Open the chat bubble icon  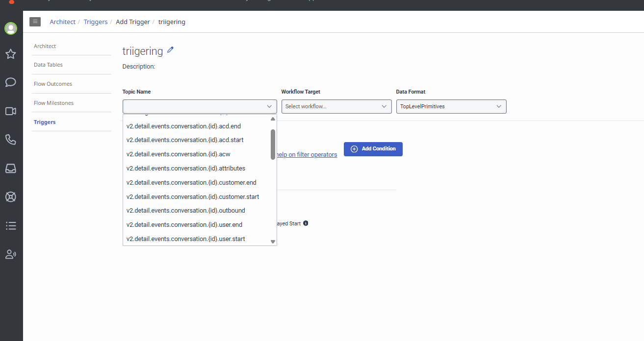pyautogui.click(x=11, y=82)
